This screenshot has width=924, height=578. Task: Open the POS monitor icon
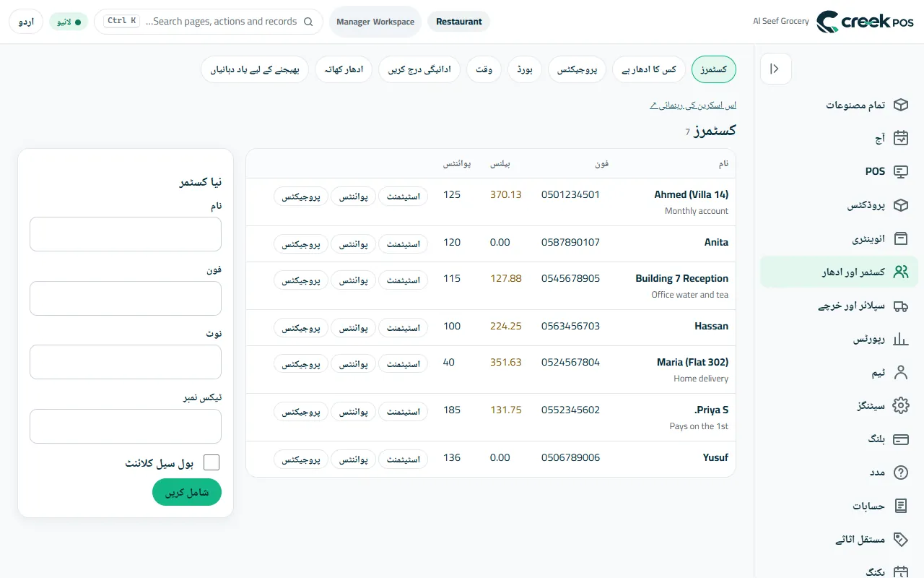900,172
